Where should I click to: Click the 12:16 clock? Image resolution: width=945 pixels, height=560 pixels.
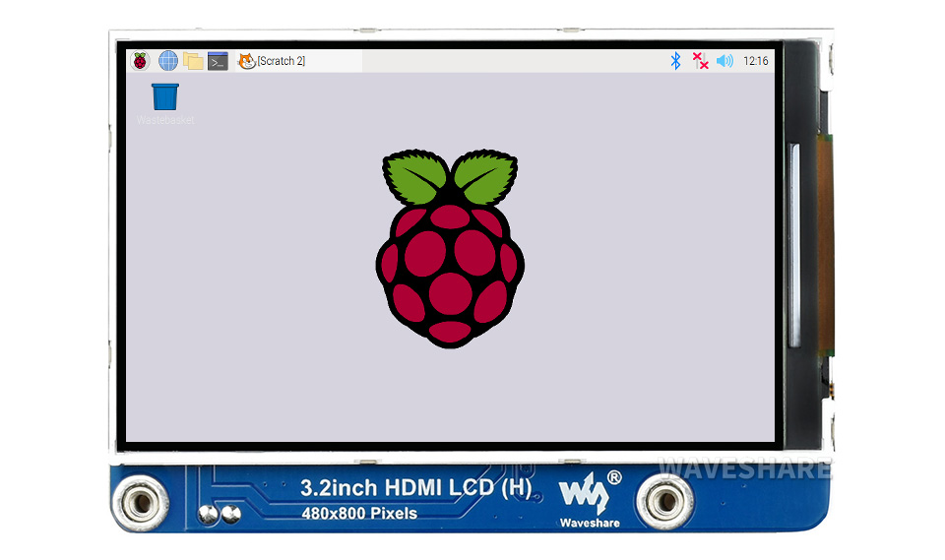pyautogui.click(x=756, y=61)
